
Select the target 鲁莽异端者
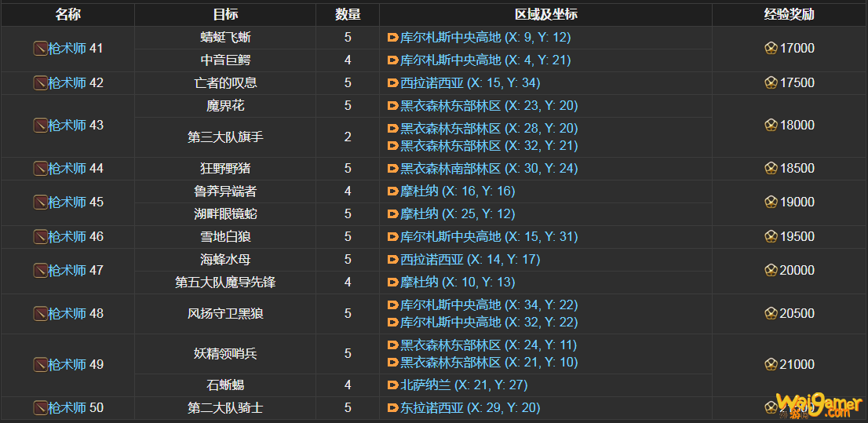[225, 191]
